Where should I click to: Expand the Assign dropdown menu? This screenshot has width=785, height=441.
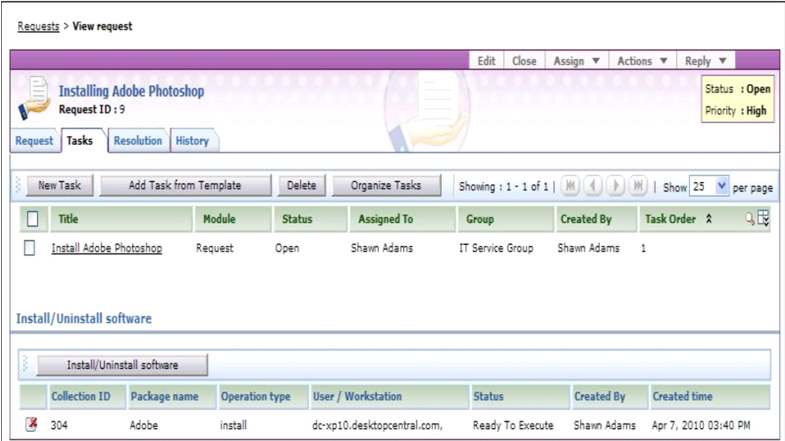click(x=577, y=61)
